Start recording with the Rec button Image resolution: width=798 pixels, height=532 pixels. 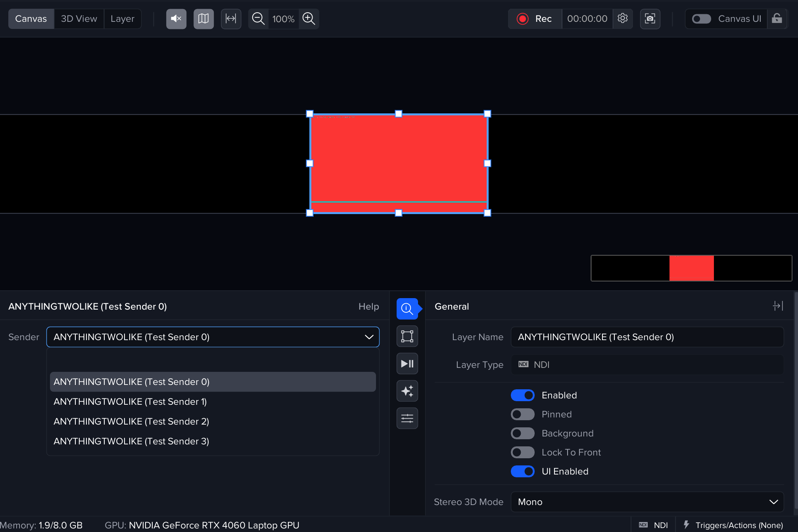coord(535,19)
